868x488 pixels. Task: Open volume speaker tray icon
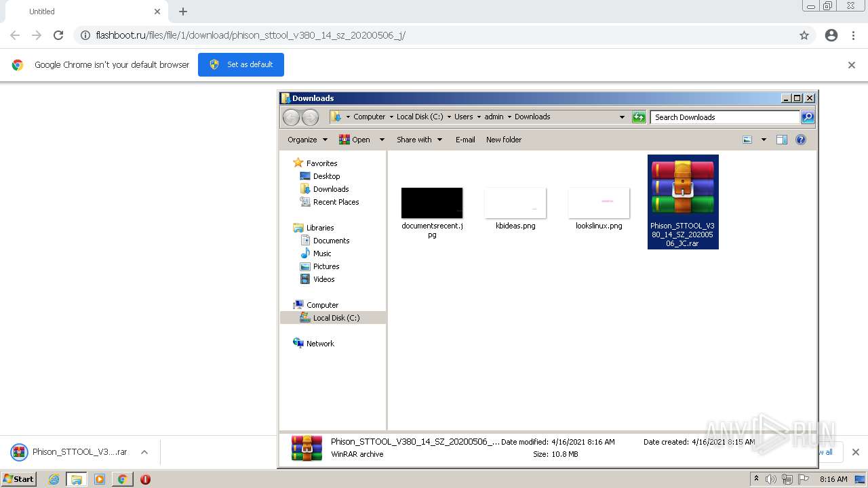click(x=771, y=479)
